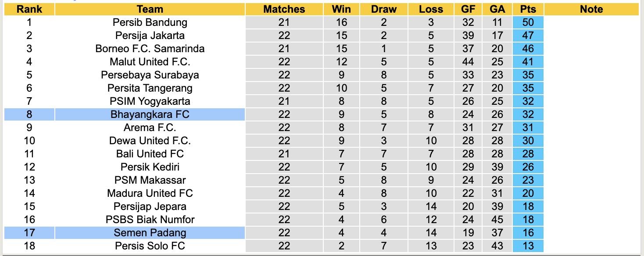Click the Matches column header

[284, 9]
